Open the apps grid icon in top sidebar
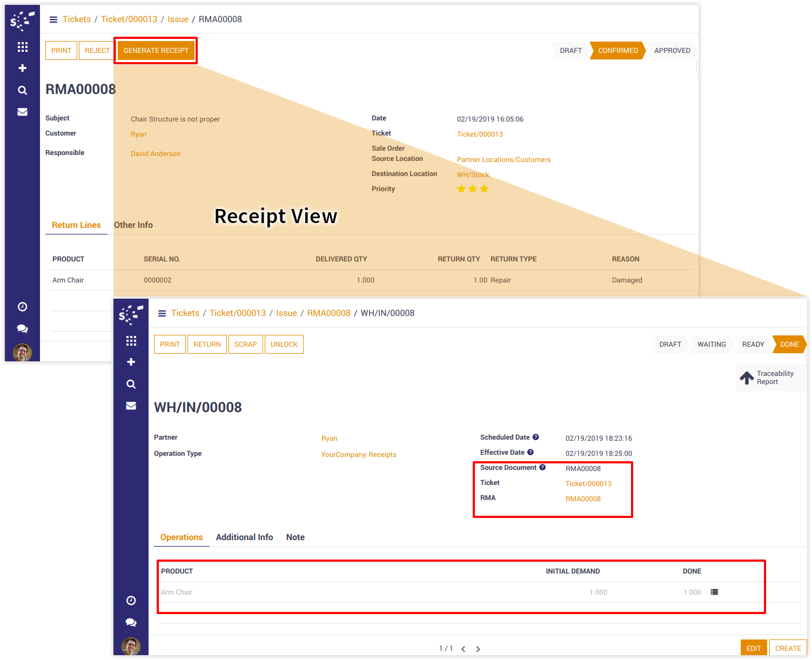 [22, 47]
